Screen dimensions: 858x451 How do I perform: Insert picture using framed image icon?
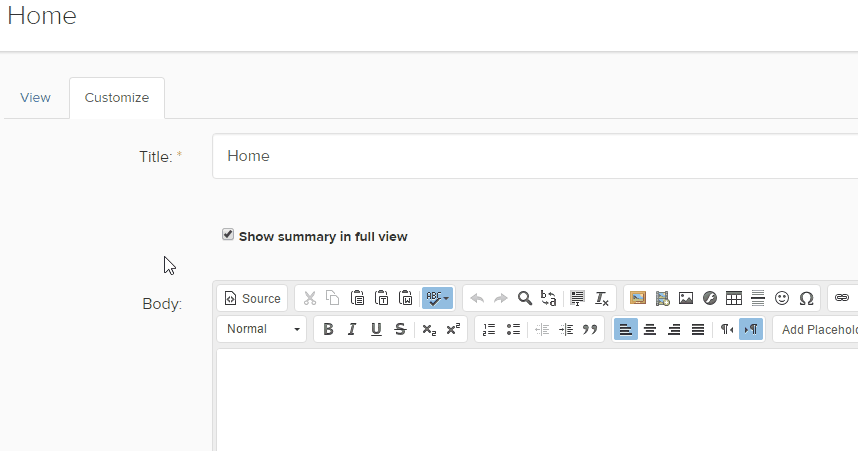(637, 298)
